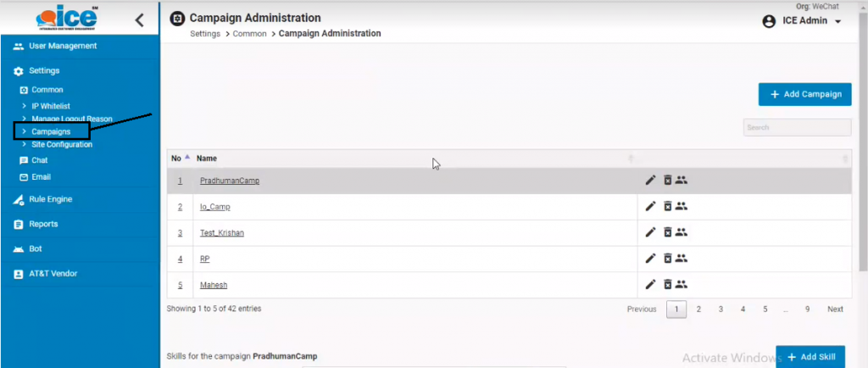Open Rule Engine in the sidebar

pos(51,199)
